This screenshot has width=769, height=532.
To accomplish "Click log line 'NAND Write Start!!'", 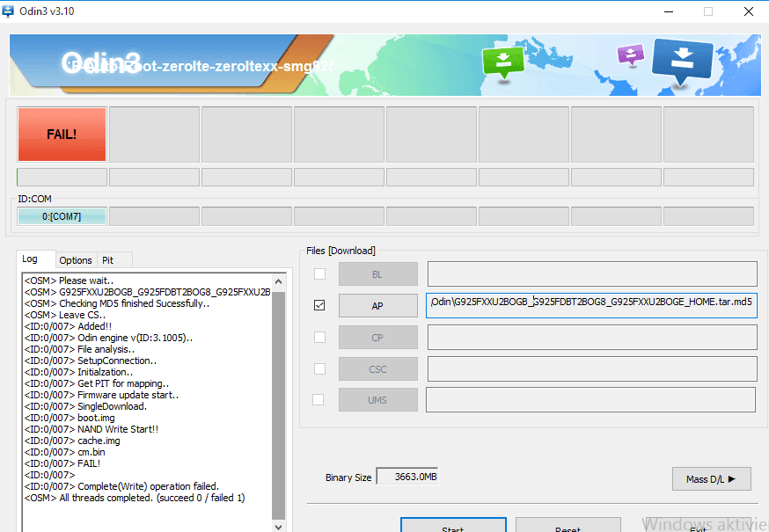I will pos(92,429).
